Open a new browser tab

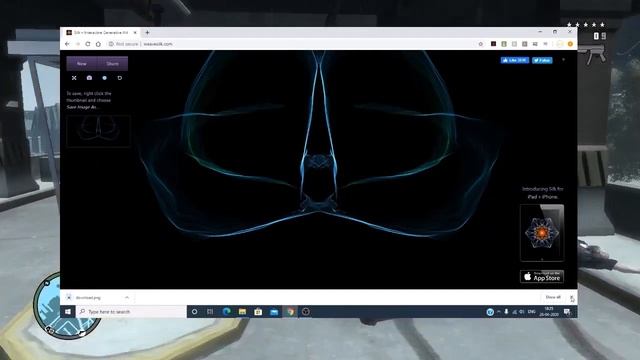147,33
